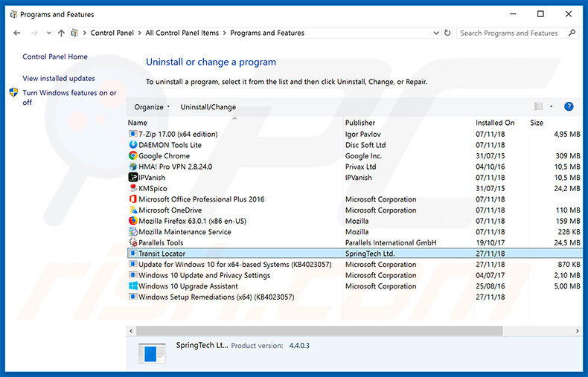Click All Control Panel Items breadcrumb
Screen dimensions: 588x377
[x=182, y=33]
